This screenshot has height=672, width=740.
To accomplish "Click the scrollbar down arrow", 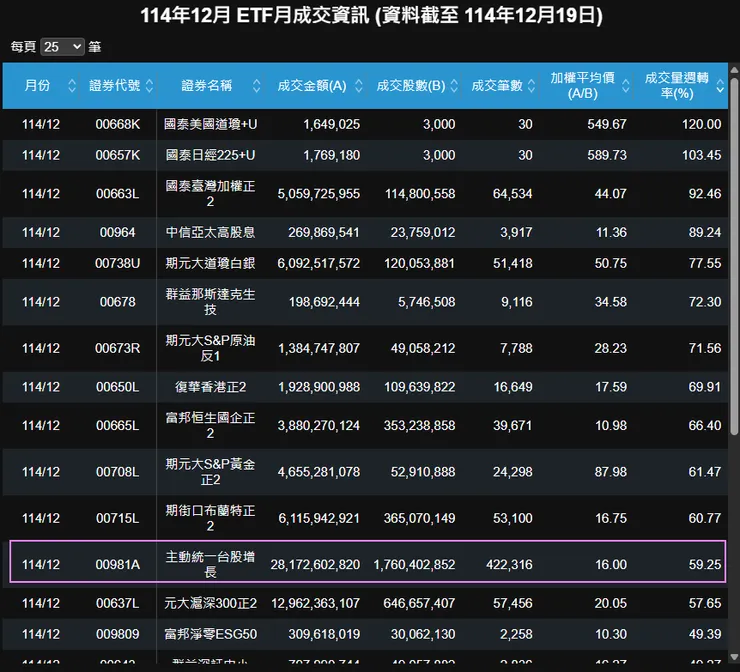I will (734, 656).
